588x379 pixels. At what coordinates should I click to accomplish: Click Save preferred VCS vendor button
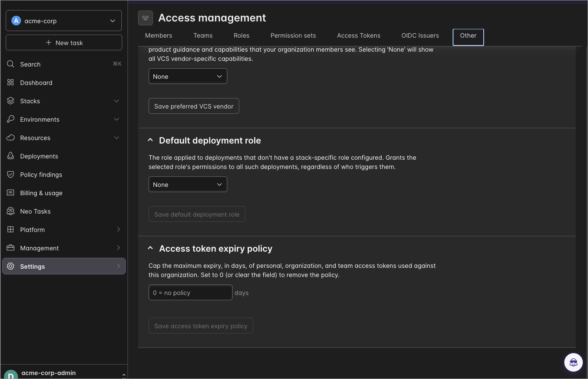[x=194, y=106]
